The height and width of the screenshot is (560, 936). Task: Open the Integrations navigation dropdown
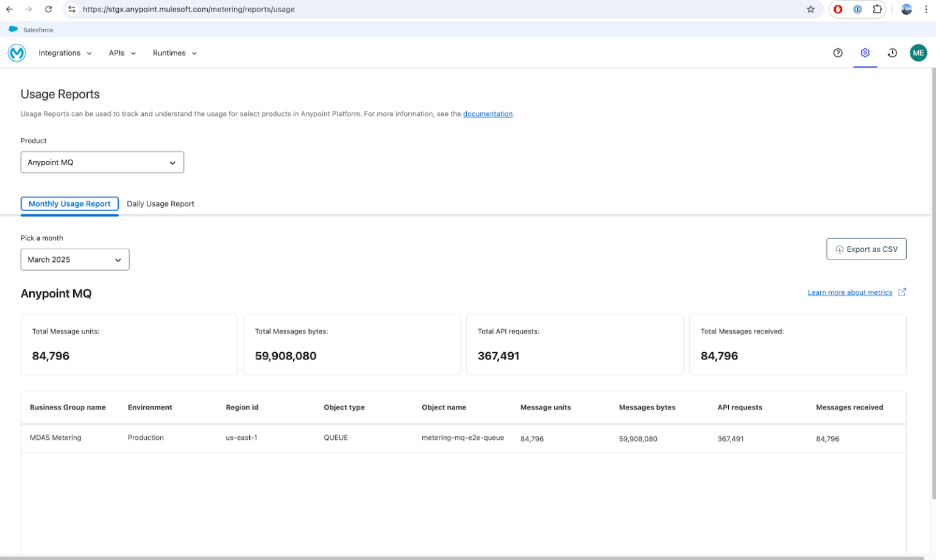(x=65, y=53)
